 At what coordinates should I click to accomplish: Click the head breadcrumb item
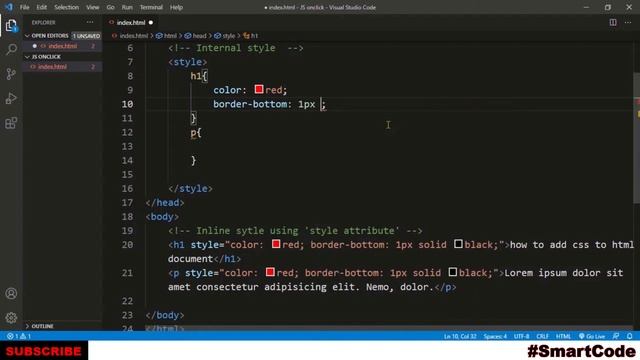196,36
